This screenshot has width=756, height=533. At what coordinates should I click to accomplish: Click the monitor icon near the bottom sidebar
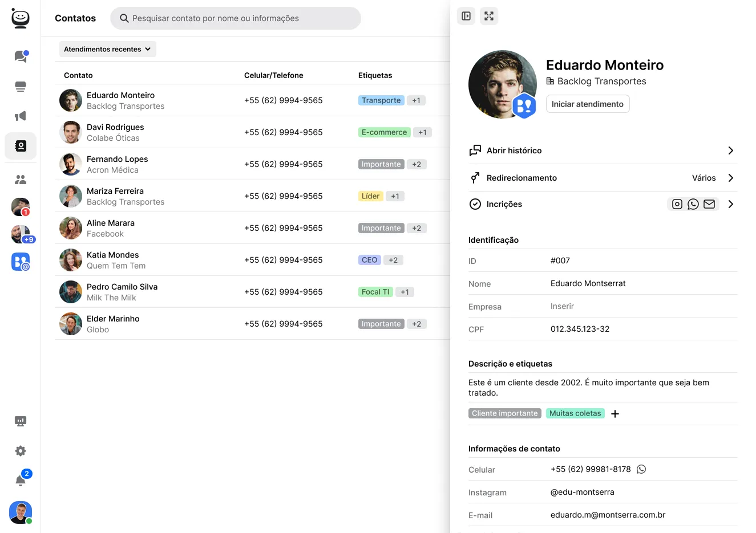[x=21, y=421]
